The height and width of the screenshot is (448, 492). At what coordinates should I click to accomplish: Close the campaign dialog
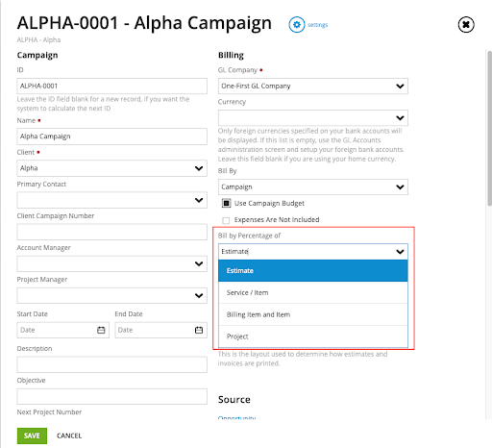466,25
